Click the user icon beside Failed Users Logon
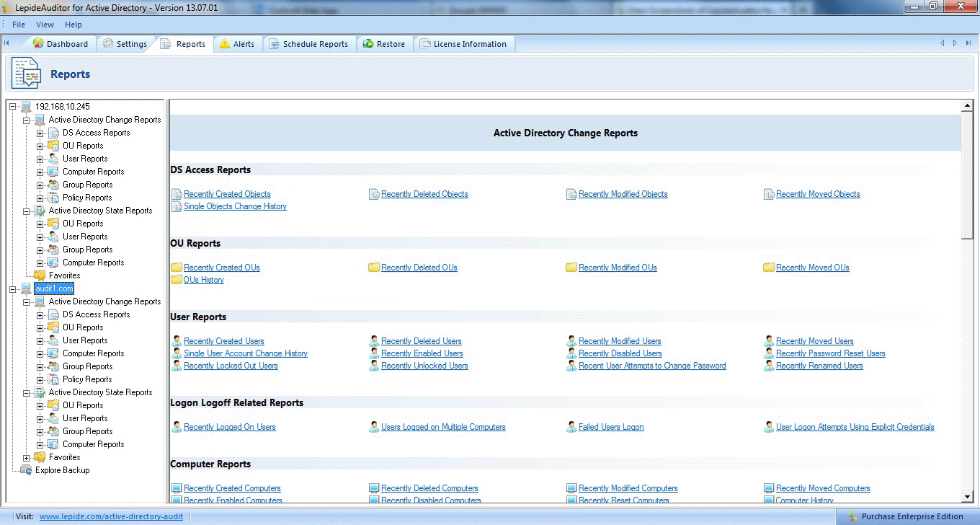The image size is (980, 525). click(x=571, y=427)
